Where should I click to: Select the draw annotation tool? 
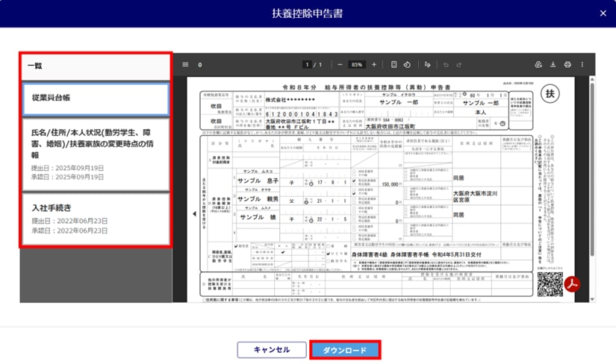point(427,65)
